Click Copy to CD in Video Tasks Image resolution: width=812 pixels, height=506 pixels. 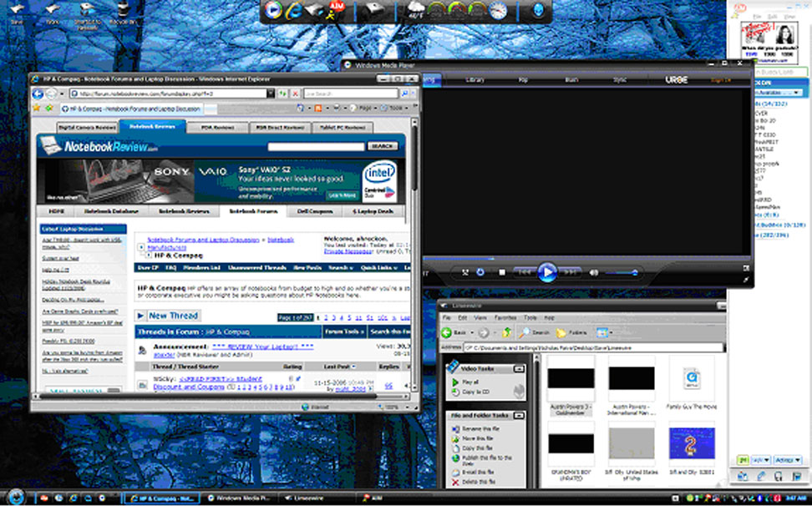coord(470,392)
